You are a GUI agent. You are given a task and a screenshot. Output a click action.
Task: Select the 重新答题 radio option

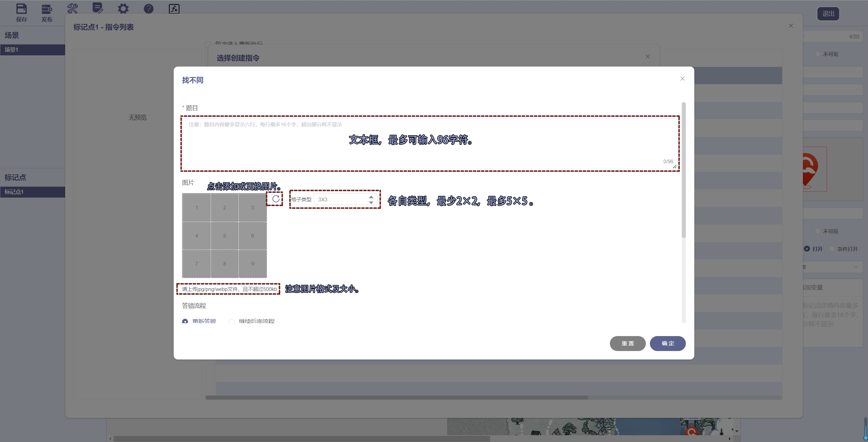185,321
